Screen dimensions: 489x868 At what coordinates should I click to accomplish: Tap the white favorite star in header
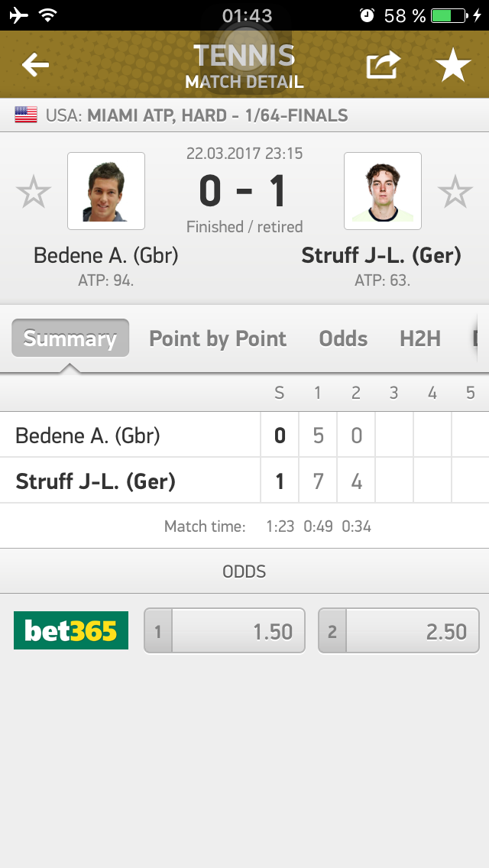coord(453,66)
